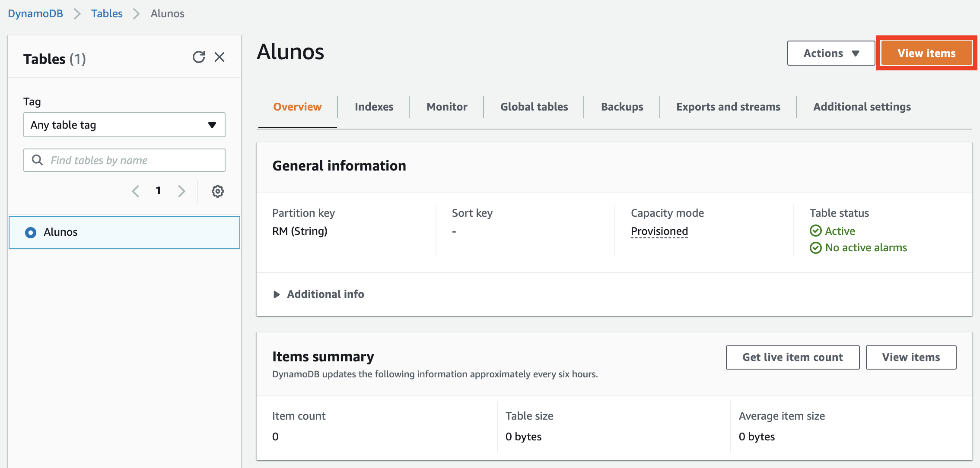Refresh the Tables list
Image resolution: width=980 pixels, height=468 pixels.
click(x=198, y=57)
